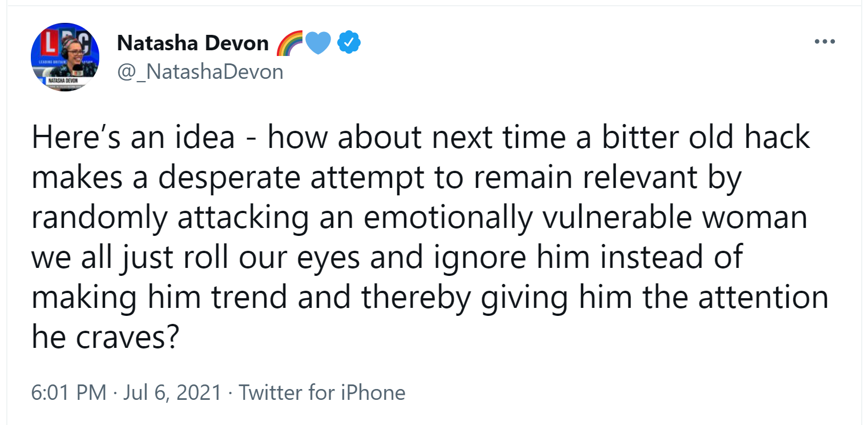Click the phrase "Here's an idea"

pos(133,138)
